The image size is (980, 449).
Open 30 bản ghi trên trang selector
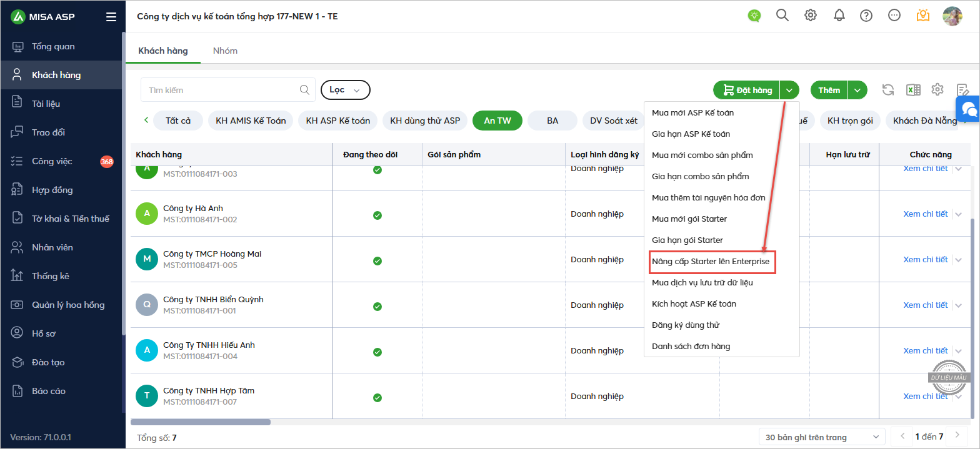click(x=822, y=437)
